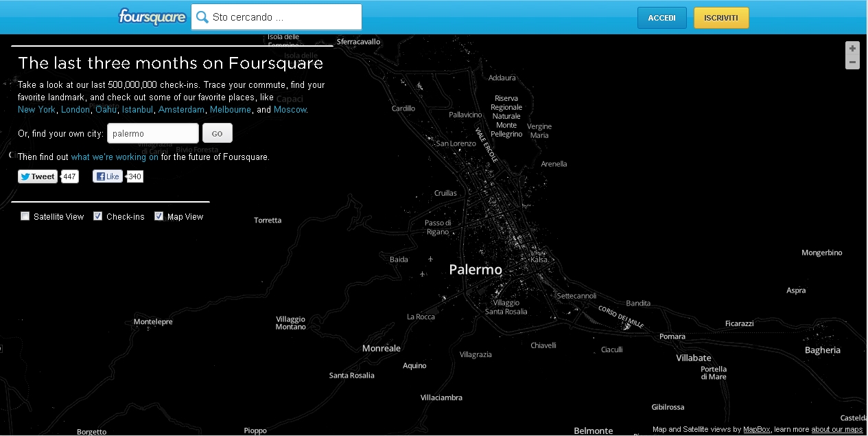Image resolution: width=868 pixels, height=436 pixels.
Task: Click the magnifying glass search icon
Action: (x=202, y=17)
